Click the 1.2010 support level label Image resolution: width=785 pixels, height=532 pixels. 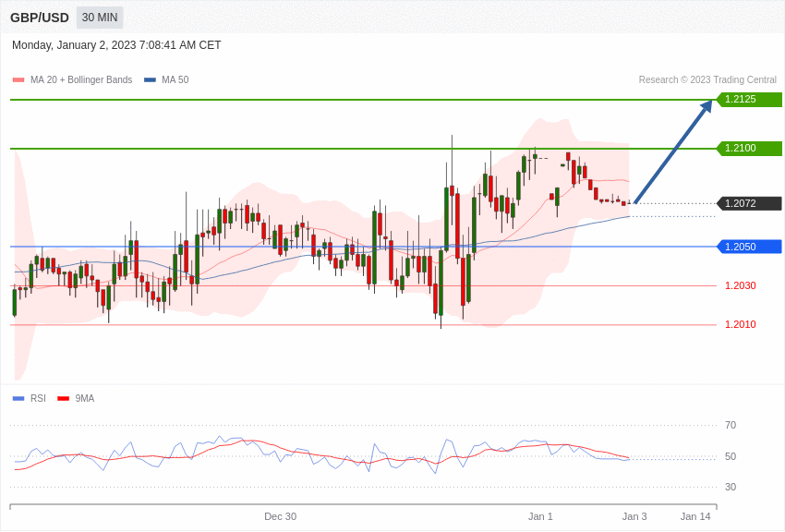tap(741, 325)
